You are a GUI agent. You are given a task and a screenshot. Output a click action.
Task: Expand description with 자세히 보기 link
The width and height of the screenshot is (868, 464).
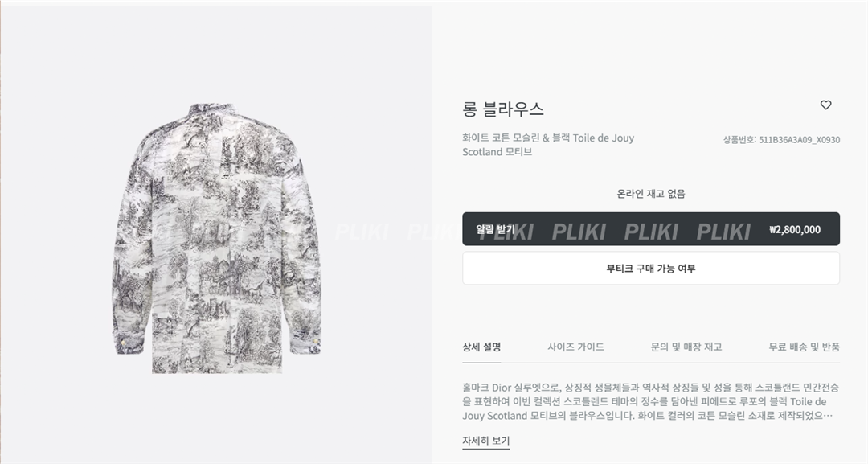click(486, 441)
